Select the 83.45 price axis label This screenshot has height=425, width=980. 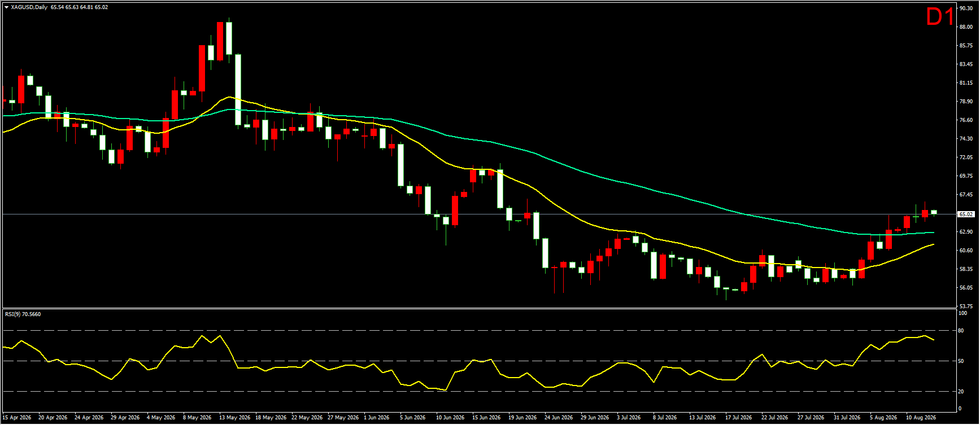point(966,64)
